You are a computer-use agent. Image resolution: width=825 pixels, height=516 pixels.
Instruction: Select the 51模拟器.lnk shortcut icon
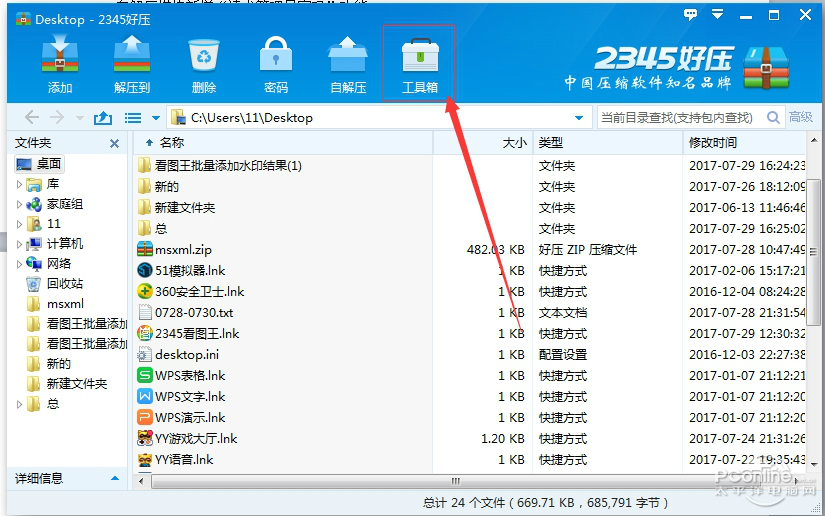[x=145, y=270]
